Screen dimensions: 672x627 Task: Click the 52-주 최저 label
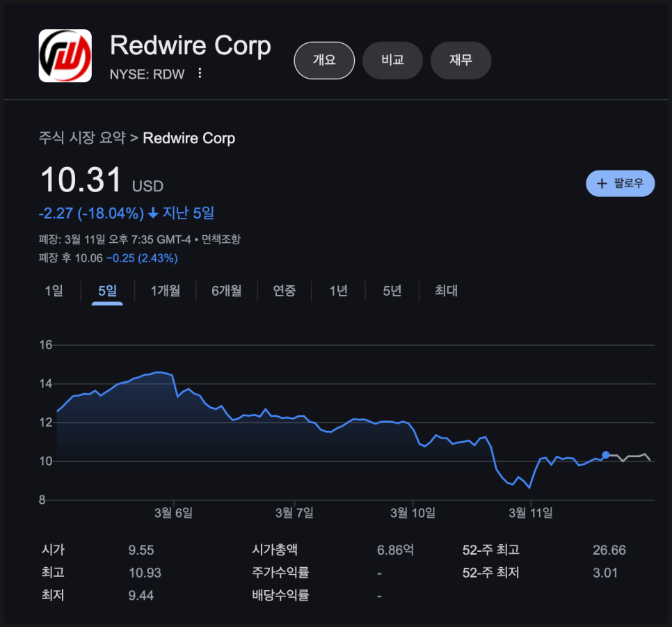tap(490, 573)
